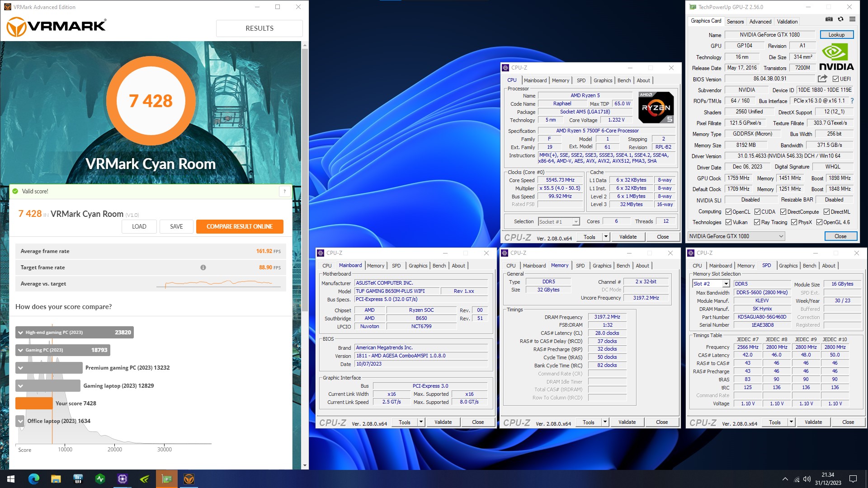The width and height of the screenshot is (868, 488).
Task: Launch Microsoft Edge from the taskbar
Action: (x=34, y=479)
